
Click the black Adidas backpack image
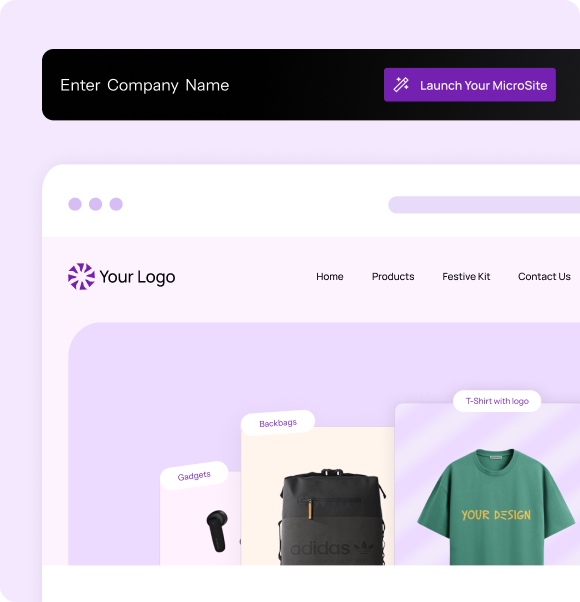tap(332, 517)
